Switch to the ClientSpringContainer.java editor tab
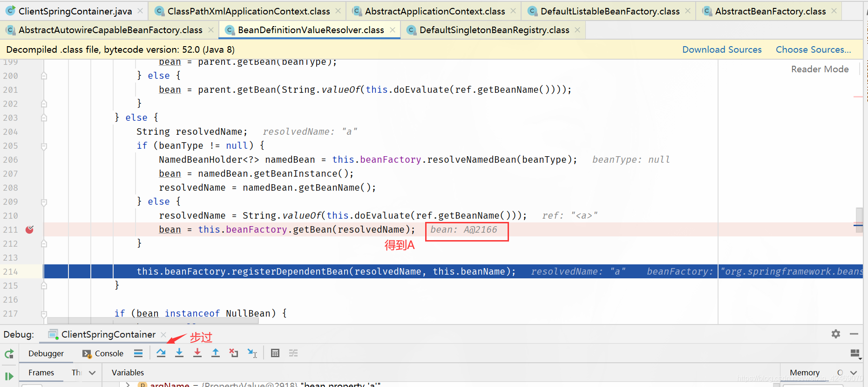 [75, 11]
